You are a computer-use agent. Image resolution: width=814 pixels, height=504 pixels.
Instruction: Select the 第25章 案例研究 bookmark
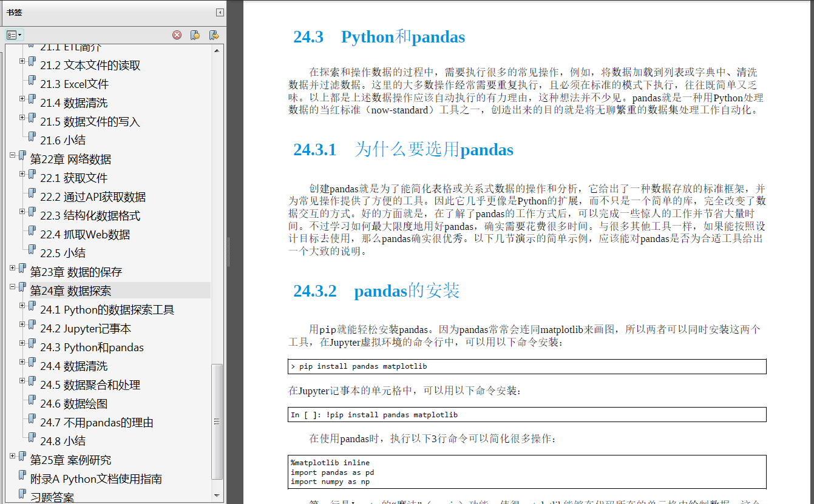[71, 460]
